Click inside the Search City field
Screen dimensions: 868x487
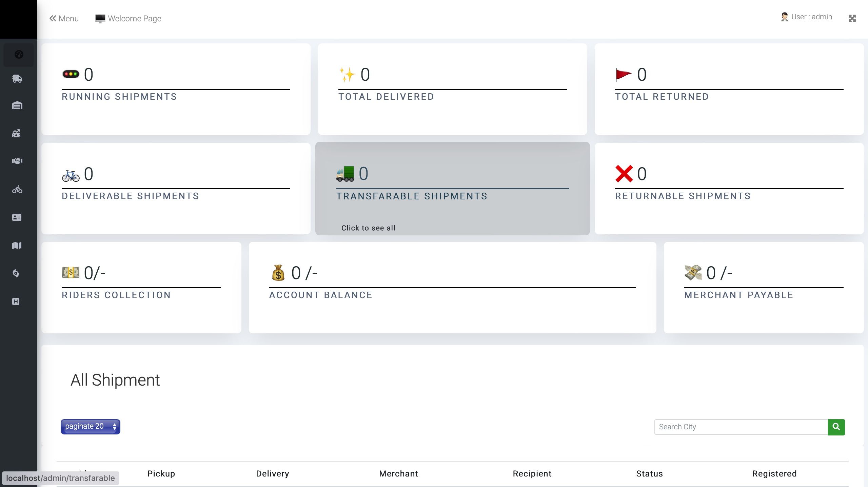click(x=741, y=427)
